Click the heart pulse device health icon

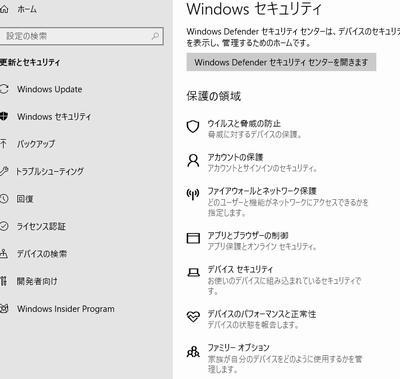tap(193, 316)
